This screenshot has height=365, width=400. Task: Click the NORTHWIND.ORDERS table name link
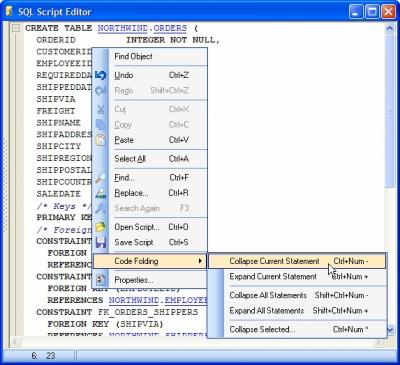pos(142,28)
